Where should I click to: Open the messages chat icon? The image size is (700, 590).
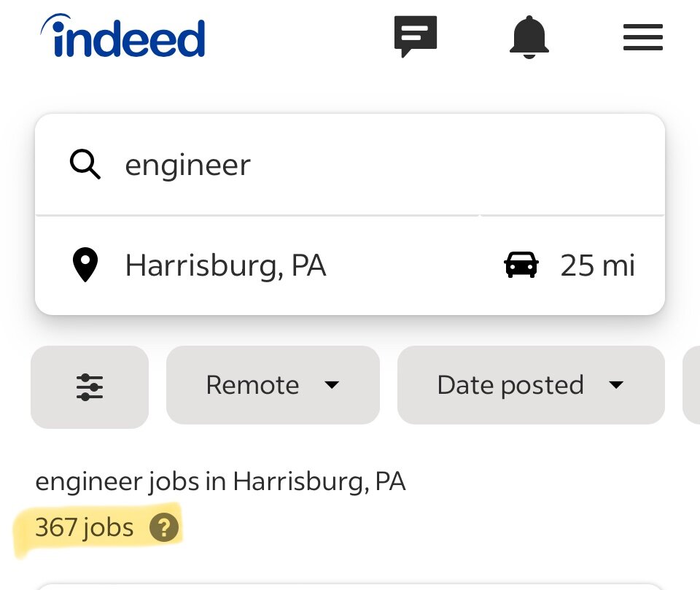tap(416, 36)
